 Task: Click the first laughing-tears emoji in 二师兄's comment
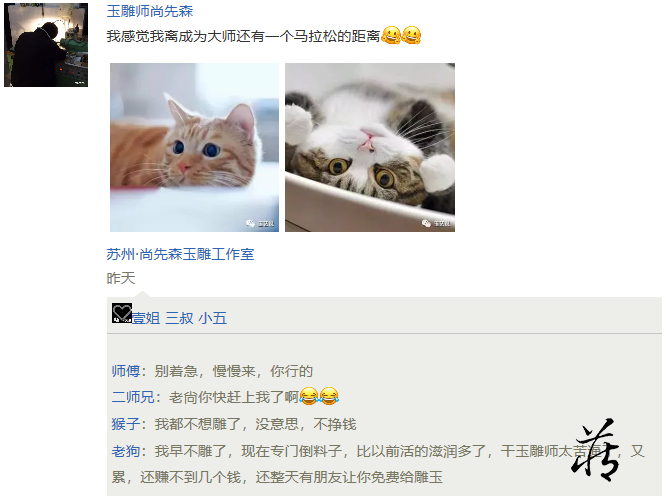(x=309, y=396)
